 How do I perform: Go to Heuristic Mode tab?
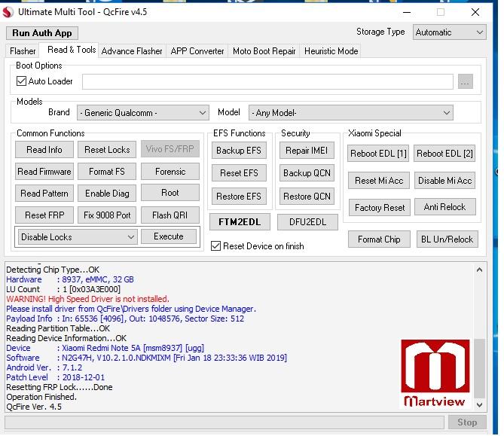click(331, 51)
